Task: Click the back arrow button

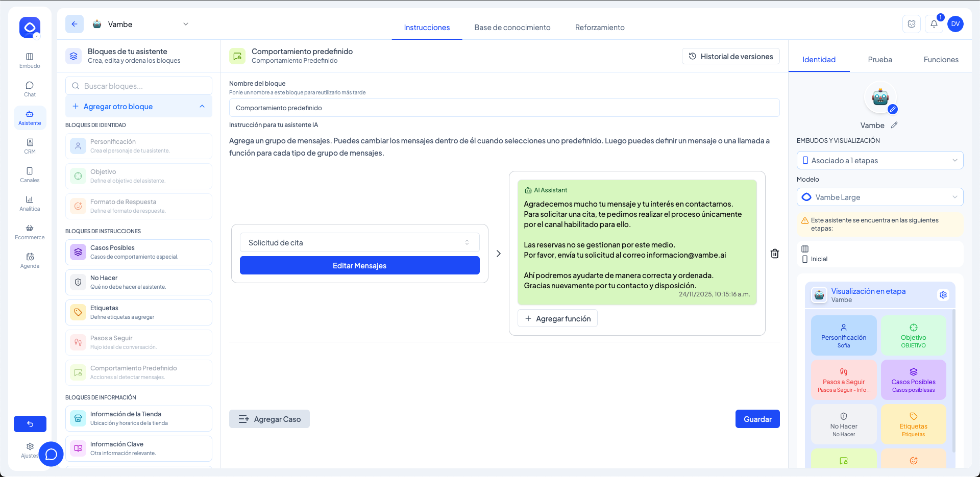Action: 75,24
